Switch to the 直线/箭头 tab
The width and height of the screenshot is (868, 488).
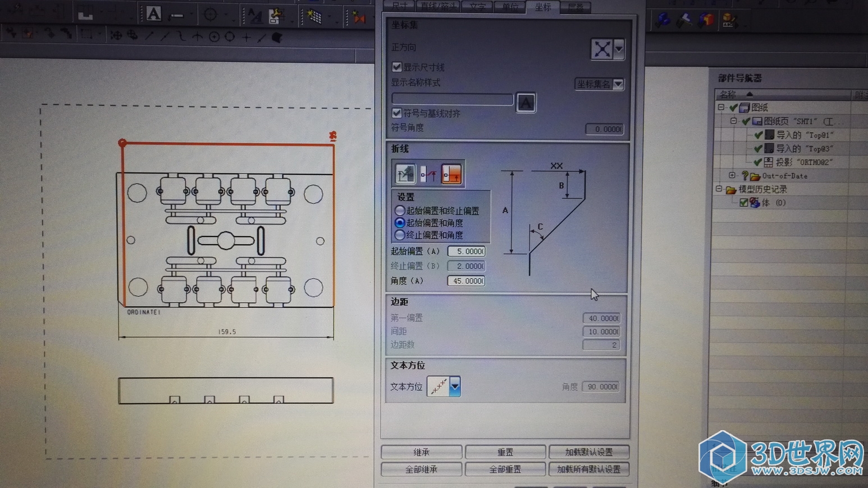coord(439,7)
